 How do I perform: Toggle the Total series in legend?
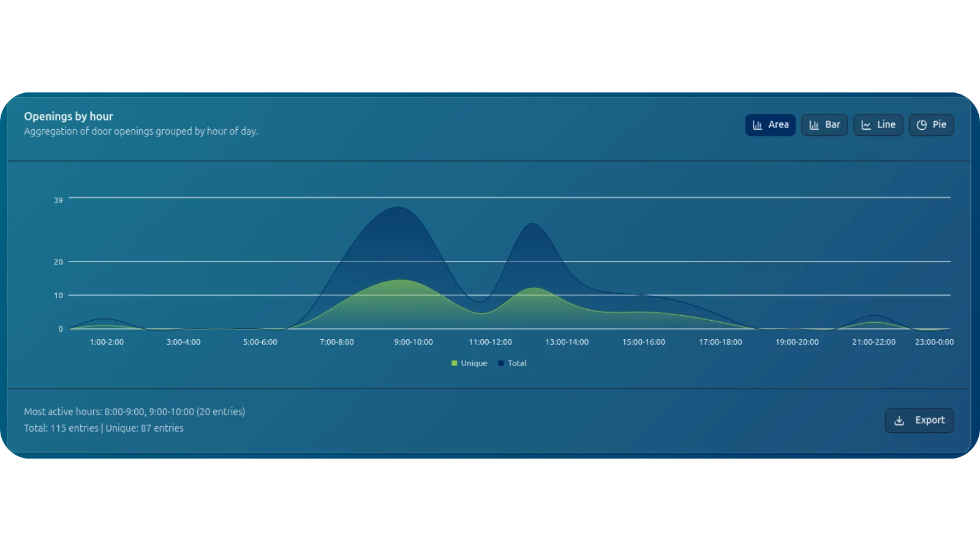click(512, 363)
